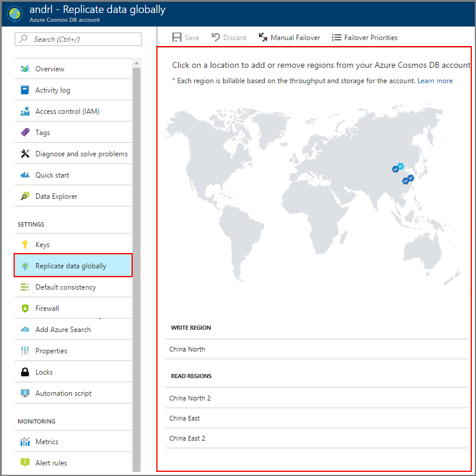Click the Firewall shield icon

click(25, 308)
